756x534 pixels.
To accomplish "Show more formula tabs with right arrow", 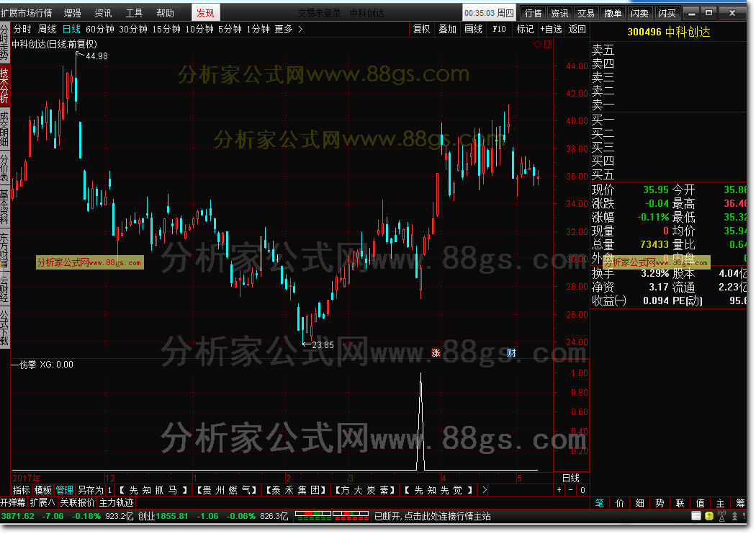I will pyautogui.click(x=485, y=490).
